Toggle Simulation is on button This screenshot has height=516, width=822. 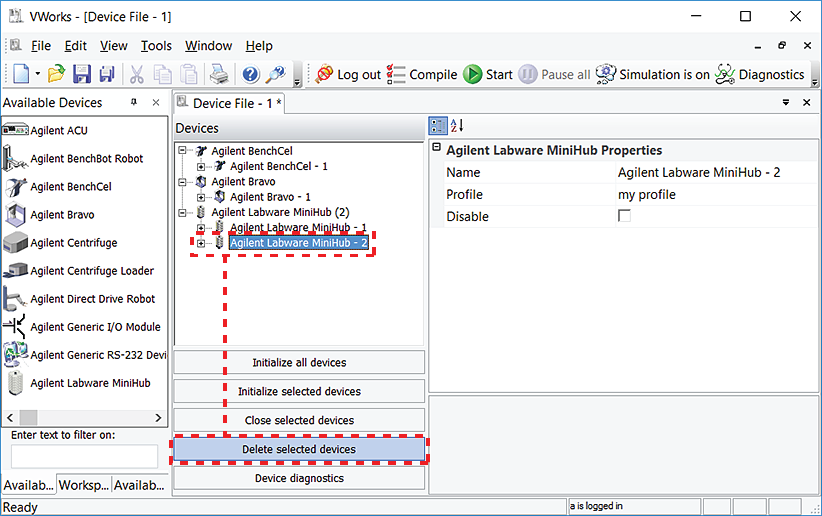click(x=652, y=75)
